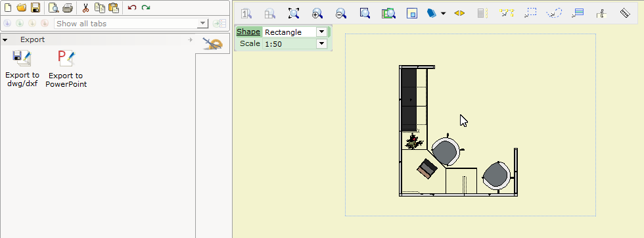The width and height of the screenshot is (644, 238).
Task: Click the green filmstrip magnifier icon
Action: click(388, 13)
